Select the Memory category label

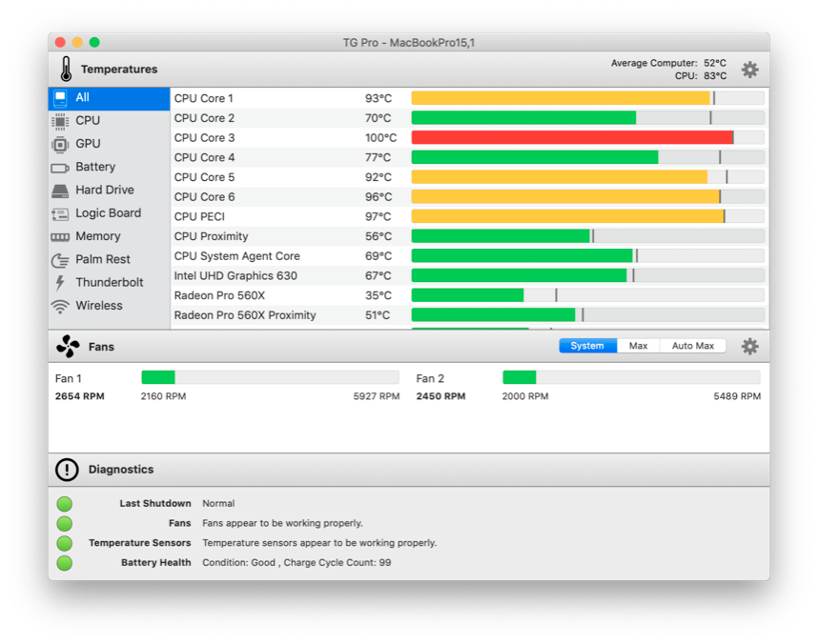point(98,236)
